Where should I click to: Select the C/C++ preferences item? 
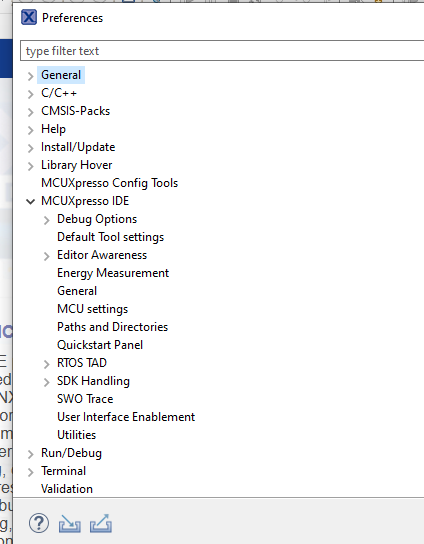pyautogui.click(x=59, y=93)
